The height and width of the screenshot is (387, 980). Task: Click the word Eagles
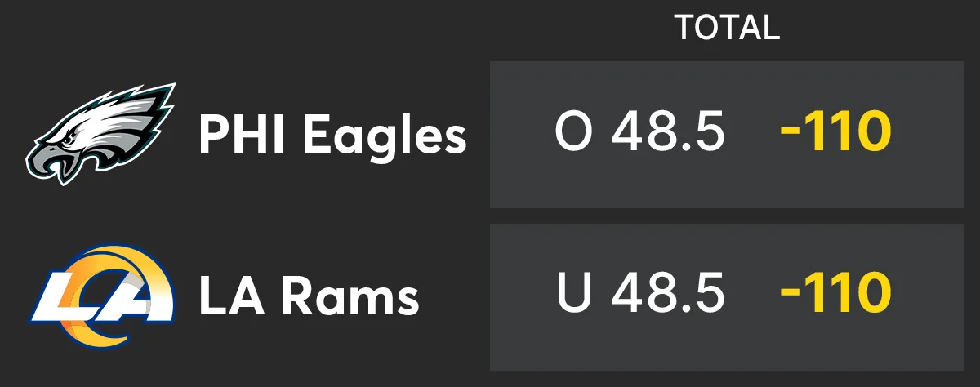[x=385, y=136]
